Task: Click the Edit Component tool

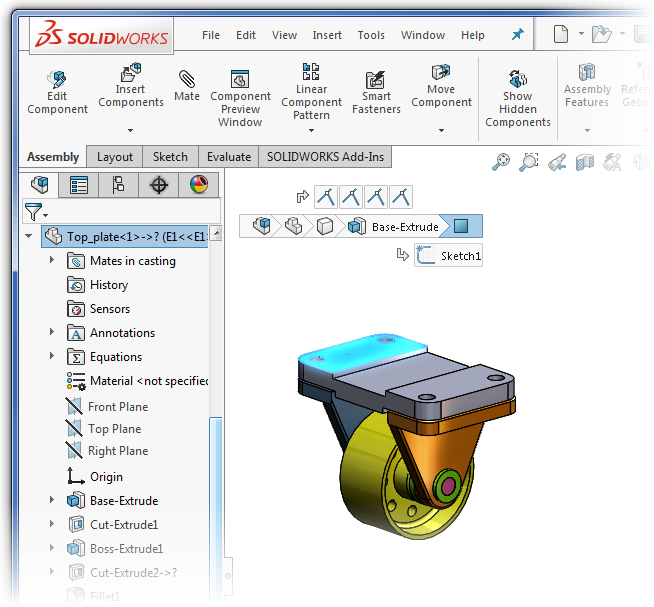Action: [57, 92]
